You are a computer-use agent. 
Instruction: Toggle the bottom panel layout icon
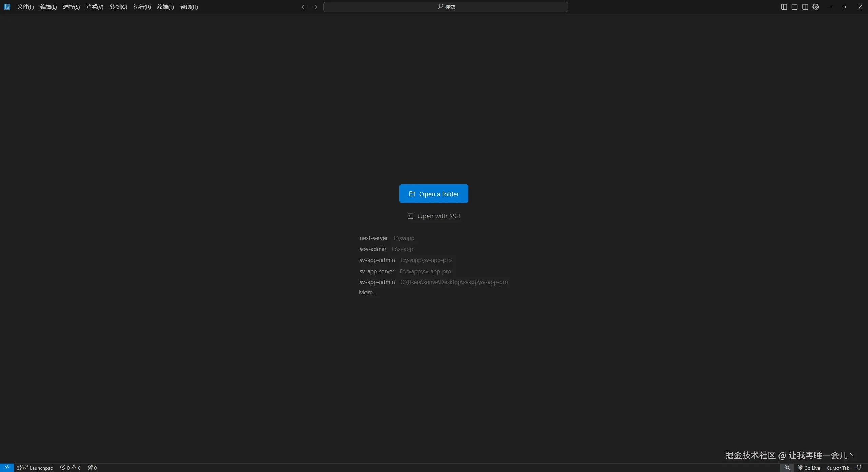[x=794, y=7]
